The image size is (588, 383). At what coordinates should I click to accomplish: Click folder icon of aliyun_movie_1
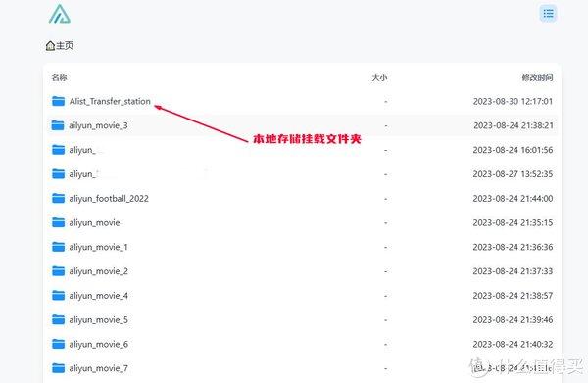(x=58, y=247)
